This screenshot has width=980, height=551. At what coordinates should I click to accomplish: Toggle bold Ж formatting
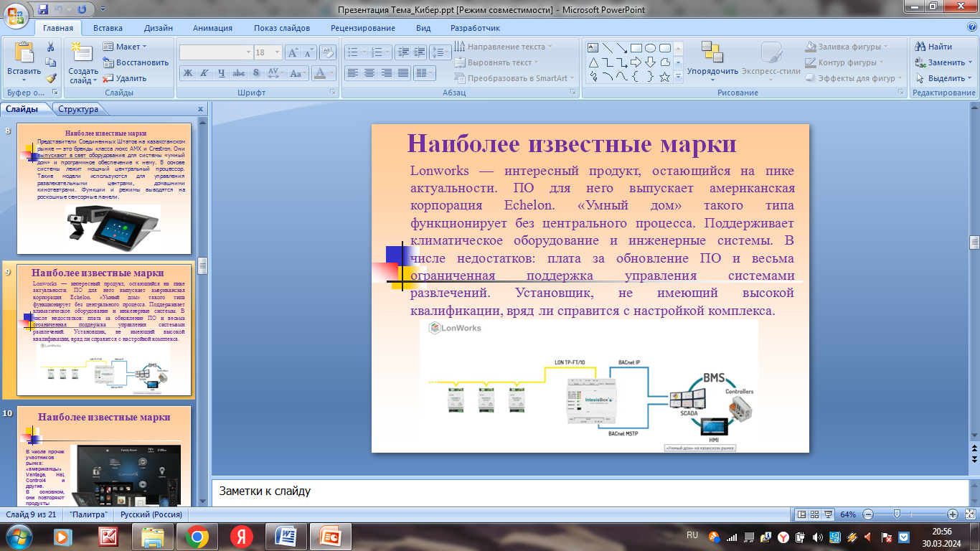click(x=187, y=72)
